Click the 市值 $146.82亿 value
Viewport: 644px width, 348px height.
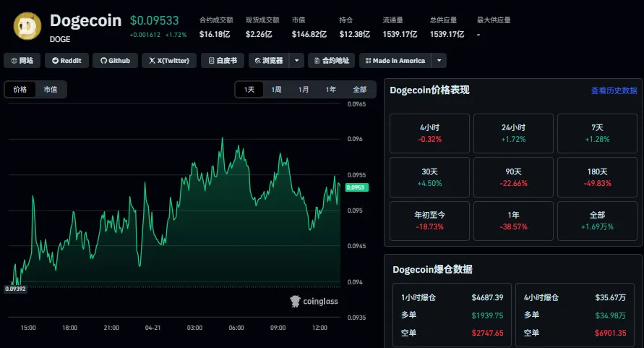tap(309, 34)
